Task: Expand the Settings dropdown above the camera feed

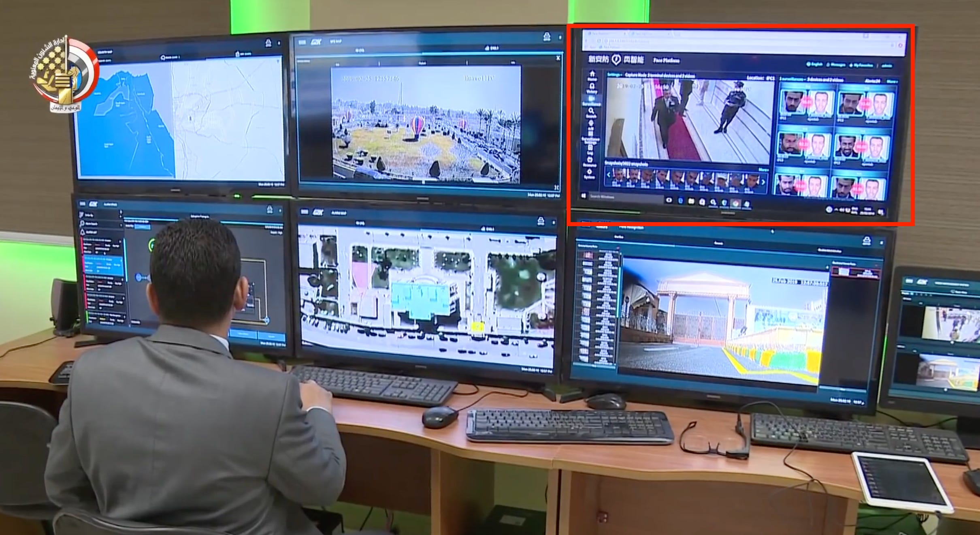Action: point(614,75)
